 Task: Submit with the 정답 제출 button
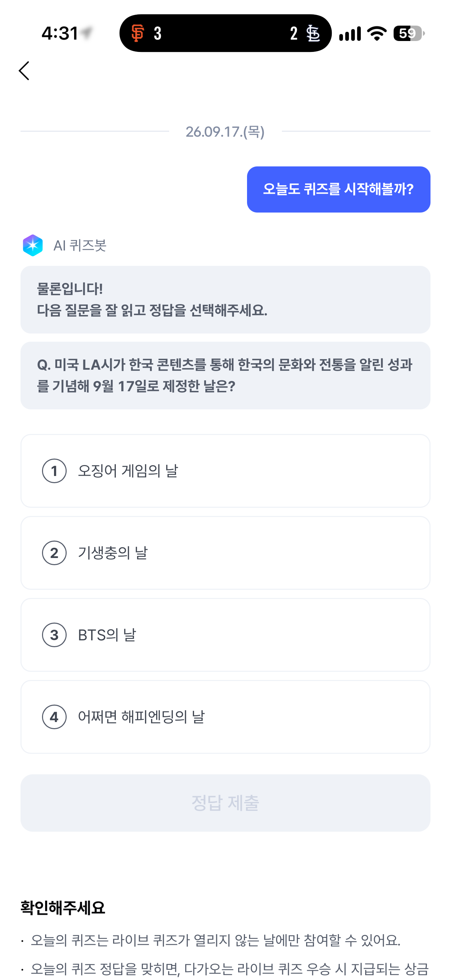coord(225,803)
